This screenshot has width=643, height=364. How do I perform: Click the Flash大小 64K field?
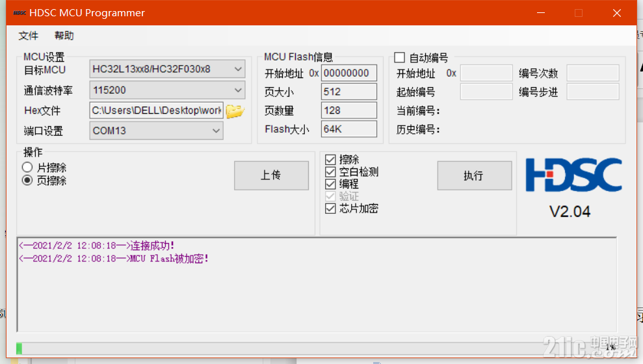(349, 129)
